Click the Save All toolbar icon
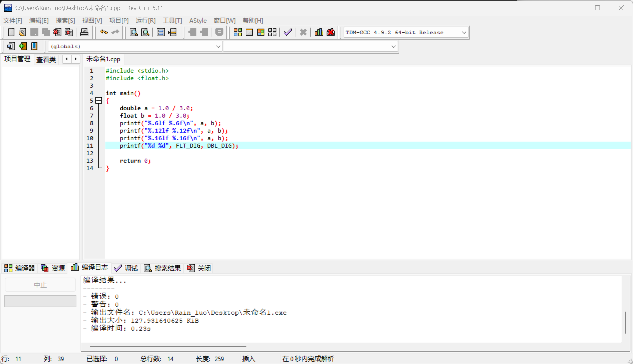633x364 pixels. 46,32
